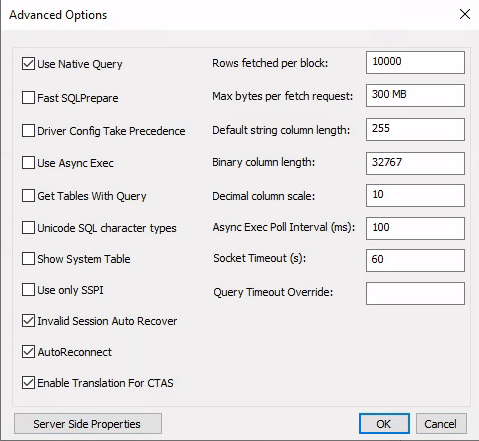Close the Advanced Options window
The image size is (479, 441).
pyautogui.click(x=465, y=14)
